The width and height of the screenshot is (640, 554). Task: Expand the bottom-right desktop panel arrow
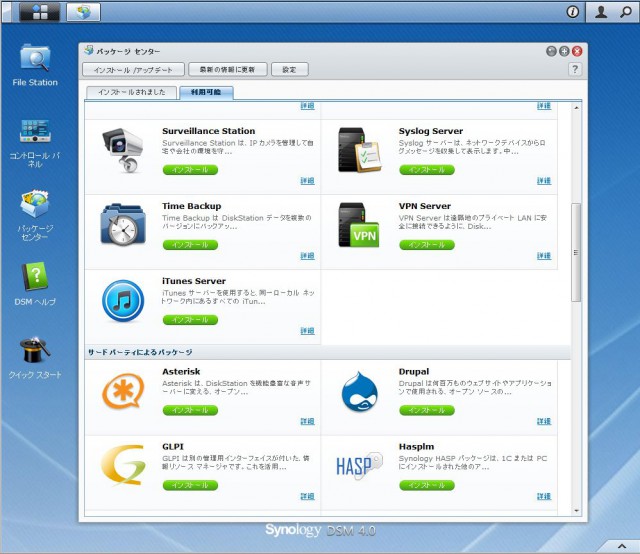coord(622,546)
